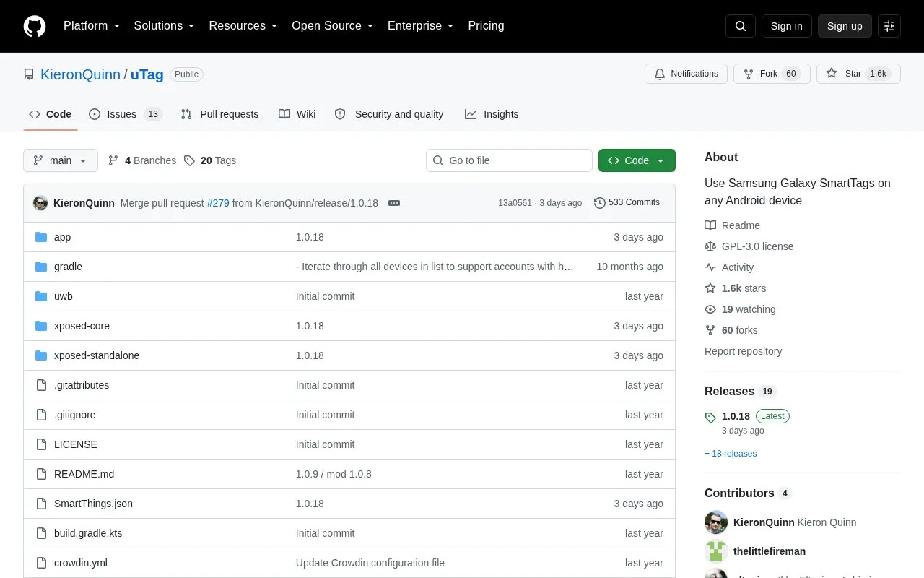Expand commit message ellipsis button

pyautogui.click(x=394, y=203)
